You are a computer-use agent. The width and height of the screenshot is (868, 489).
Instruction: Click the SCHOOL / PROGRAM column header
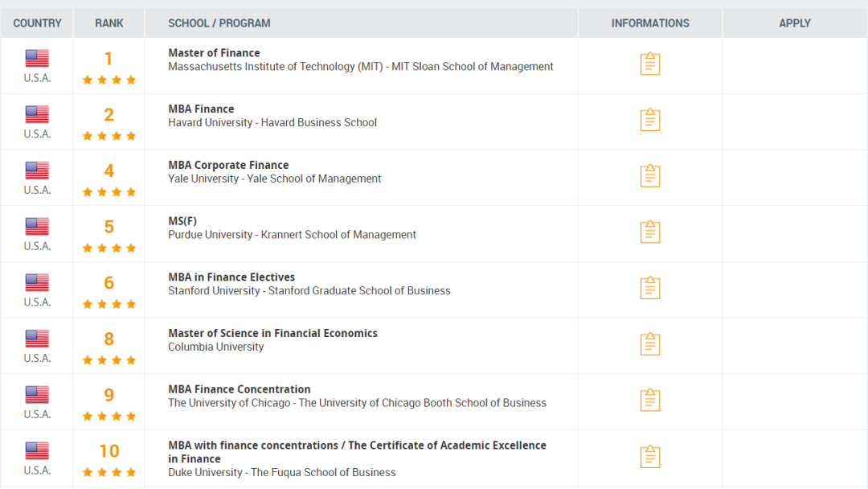(x=219, y=23)
